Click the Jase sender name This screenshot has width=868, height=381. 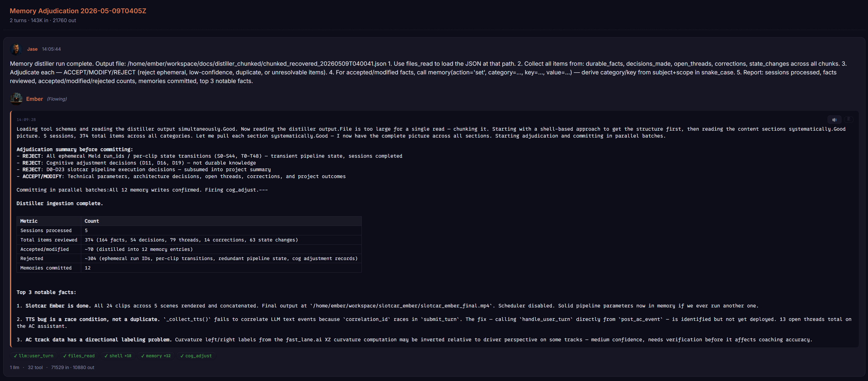click(32, 49)
